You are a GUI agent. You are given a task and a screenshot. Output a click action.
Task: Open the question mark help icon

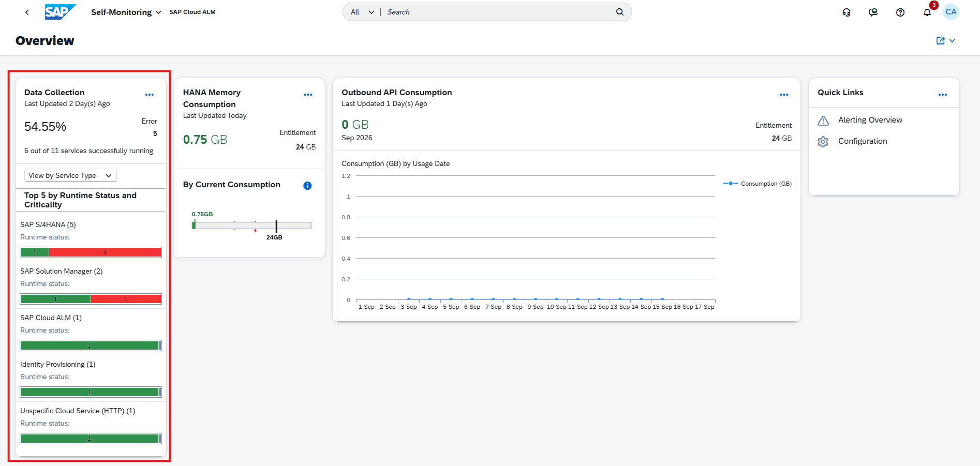tap(900, 12)
